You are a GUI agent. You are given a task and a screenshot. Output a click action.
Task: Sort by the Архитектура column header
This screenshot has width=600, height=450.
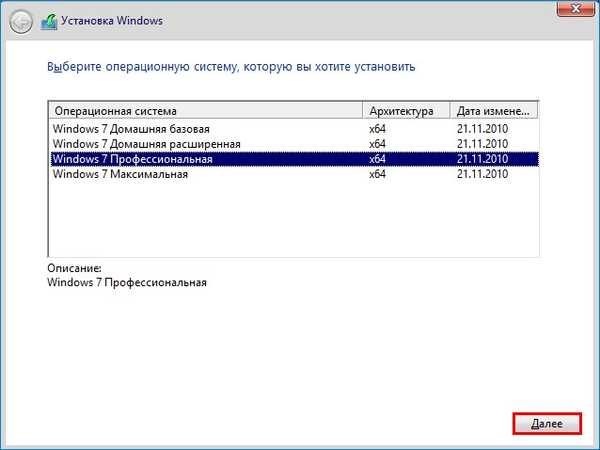click(x=406, y=110)
